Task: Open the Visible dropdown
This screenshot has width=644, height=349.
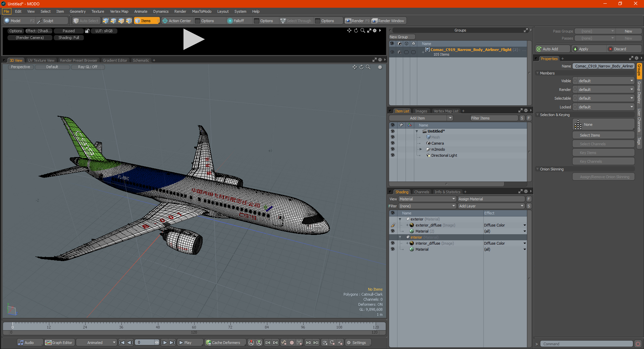Action: pos(603,81)
